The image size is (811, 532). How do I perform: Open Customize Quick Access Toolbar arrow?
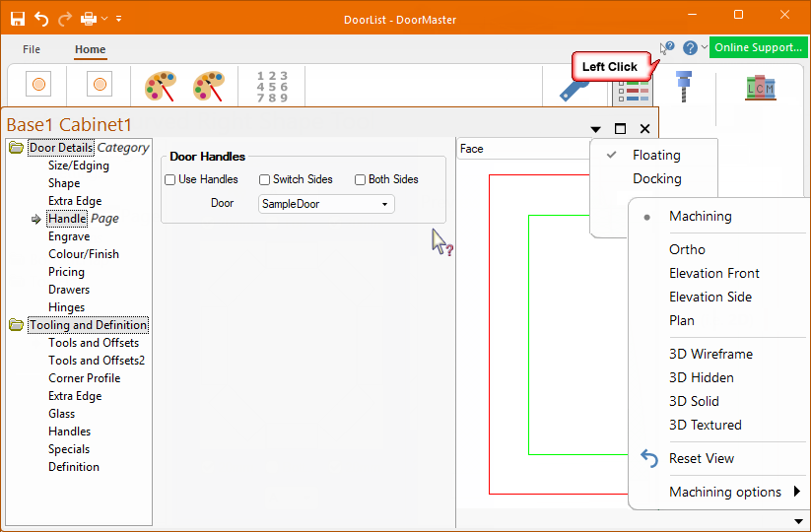[119, 19]
